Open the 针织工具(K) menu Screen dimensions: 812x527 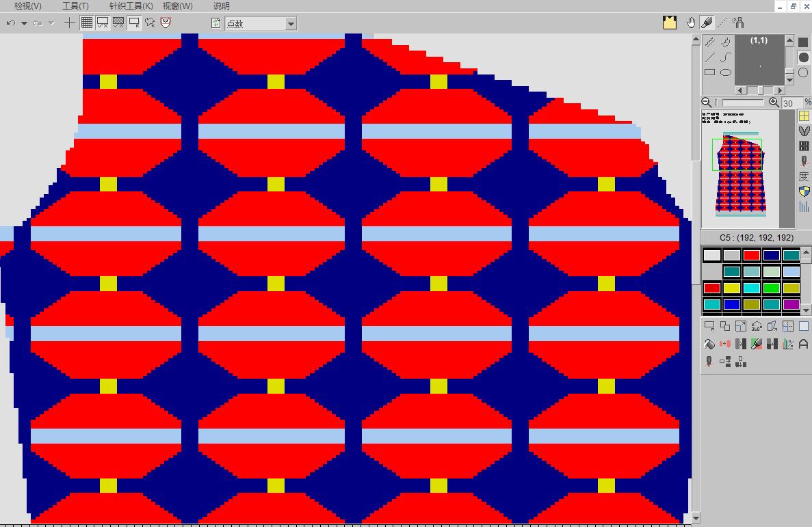coord(131,6)
